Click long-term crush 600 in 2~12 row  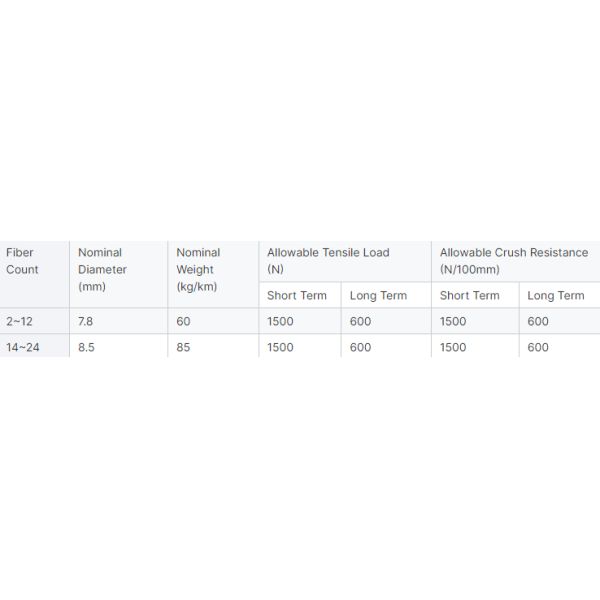coord(538,322)
